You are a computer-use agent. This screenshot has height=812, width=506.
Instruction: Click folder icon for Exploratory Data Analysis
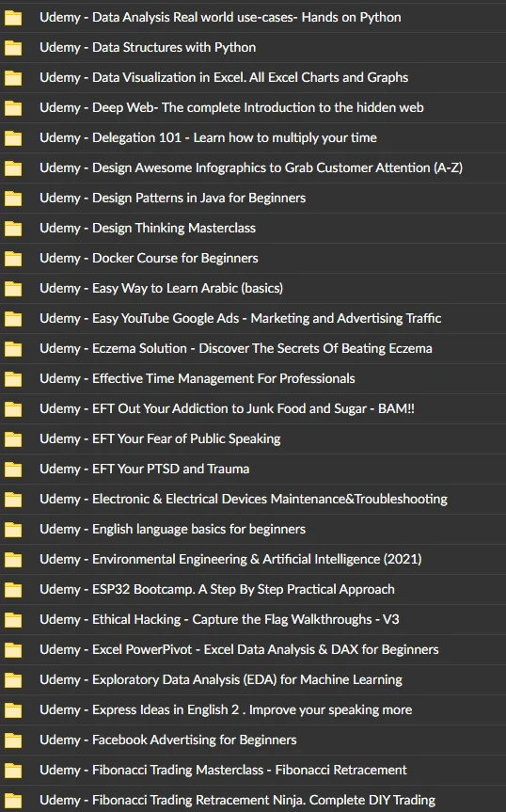[13, 680]
